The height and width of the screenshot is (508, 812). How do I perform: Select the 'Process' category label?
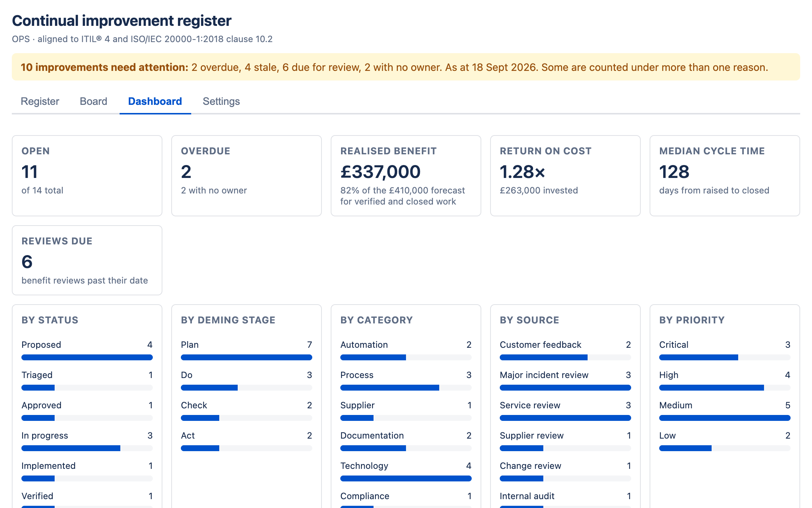pyautogui.click(x=357, y=375)
